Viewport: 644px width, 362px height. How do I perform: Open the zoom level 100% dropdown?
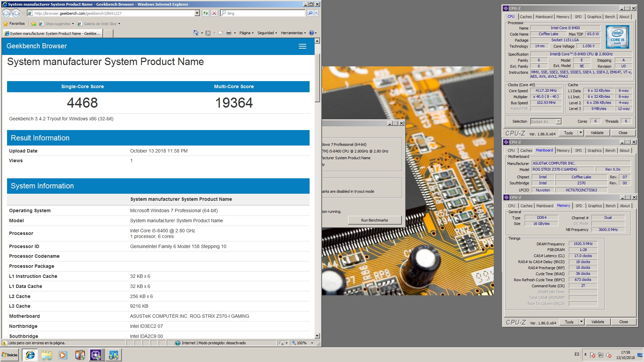[x=312, y=343]
